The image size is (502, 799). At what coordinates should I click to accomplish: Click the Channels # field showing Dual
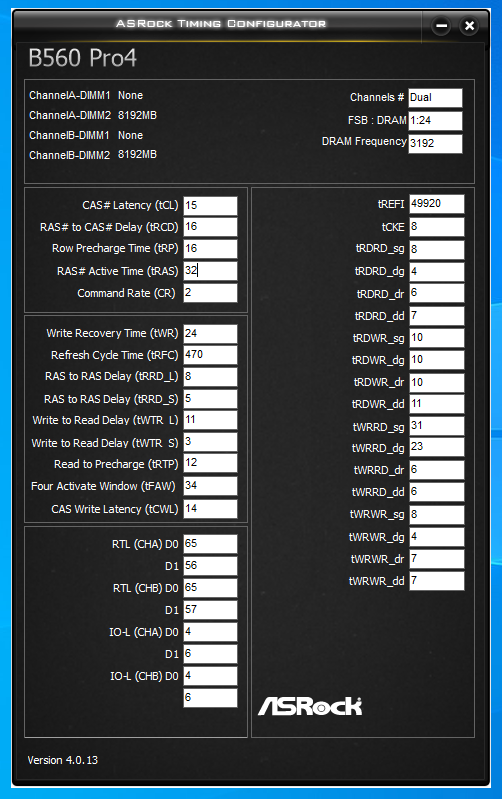435,98
